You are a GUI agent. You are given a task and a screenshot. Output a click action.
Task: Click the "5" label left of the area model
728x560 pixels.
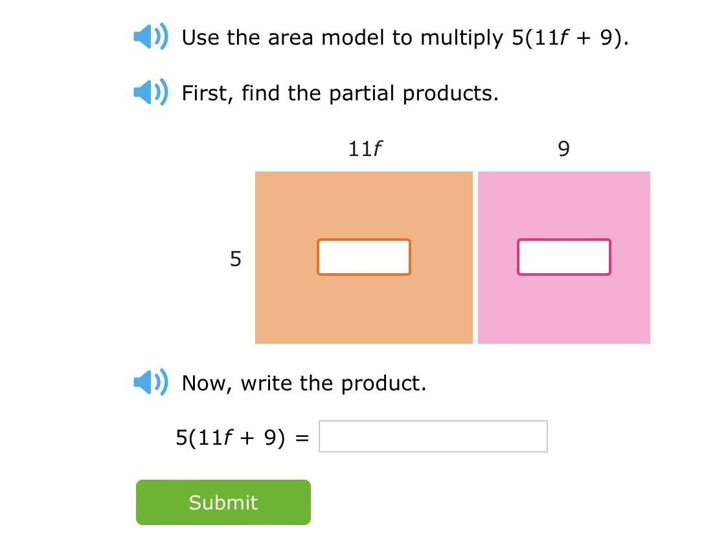tap(235, 259)
